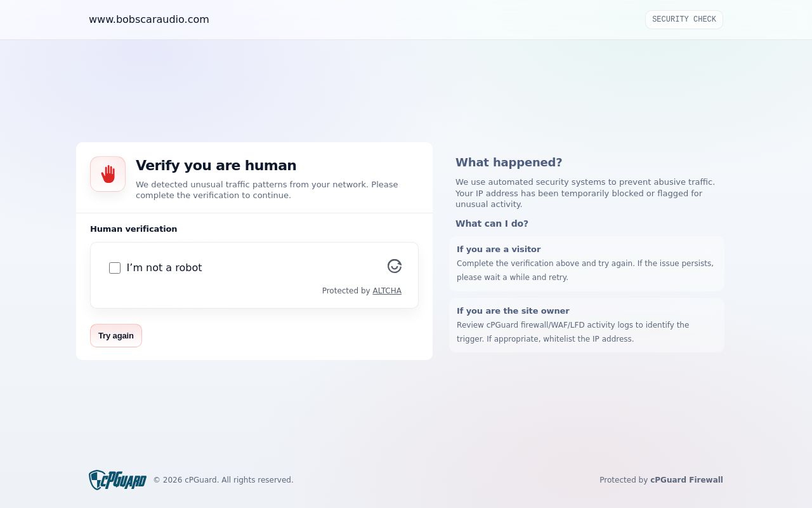Click the www.bobscaraudio.com site name
Viewport: 812px width, 508px height.
click(149, 20)
